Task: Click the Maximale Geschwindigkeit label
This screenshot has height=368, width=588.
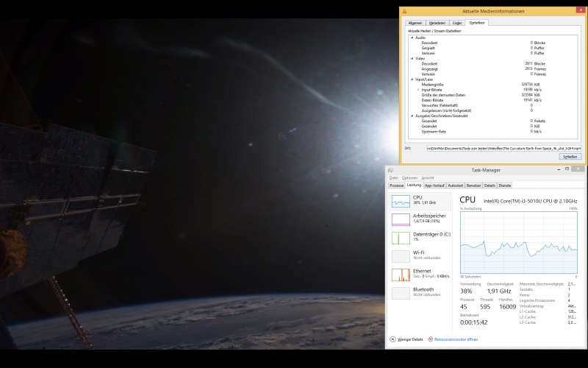Action: click(x=542, y=284)
